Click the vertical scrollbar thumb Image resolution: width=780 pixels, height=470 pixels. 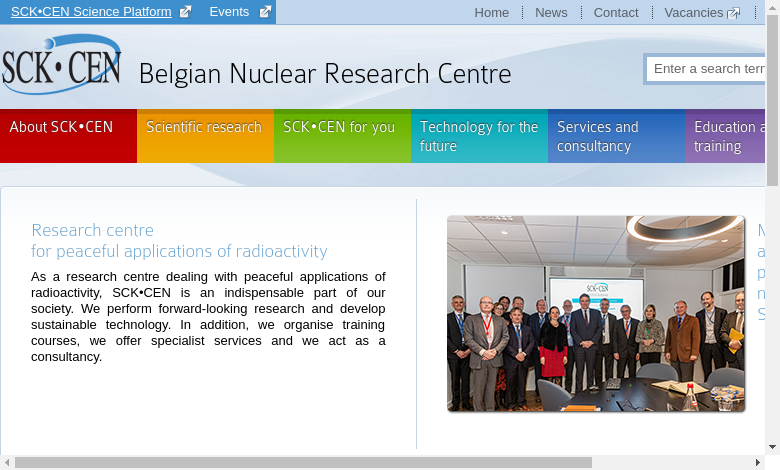click(773, 100)
